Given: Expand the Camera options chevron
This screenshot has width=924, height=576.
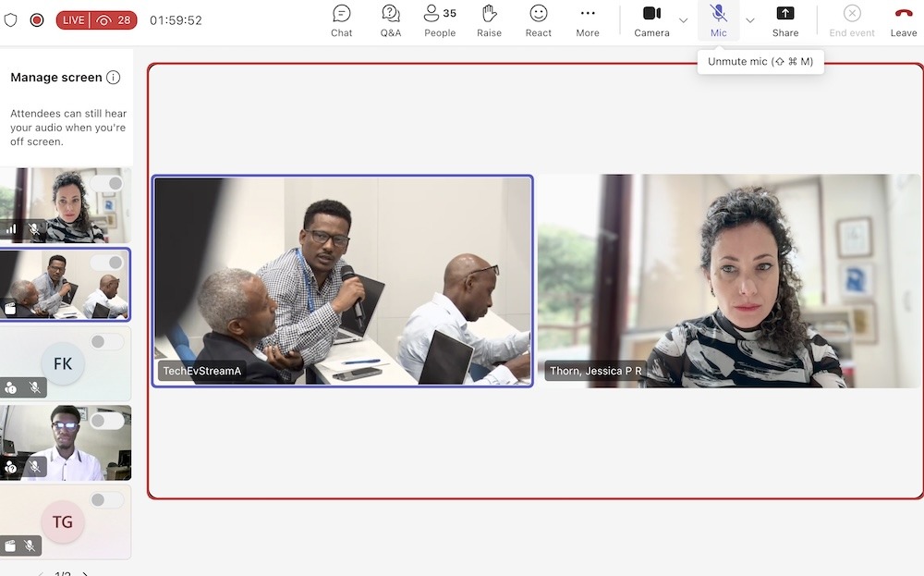Looking at the screenshot, I should [684, 20].
